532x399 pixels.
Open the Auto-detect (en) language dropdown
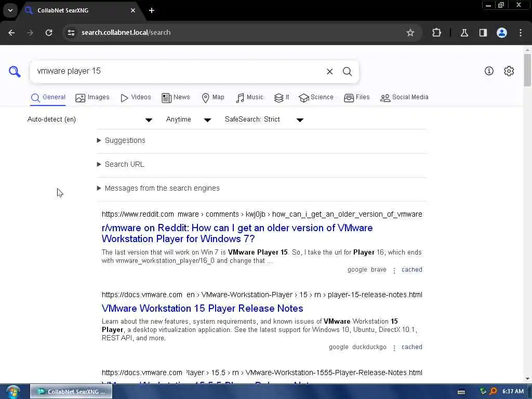click(x=90, y=119)
